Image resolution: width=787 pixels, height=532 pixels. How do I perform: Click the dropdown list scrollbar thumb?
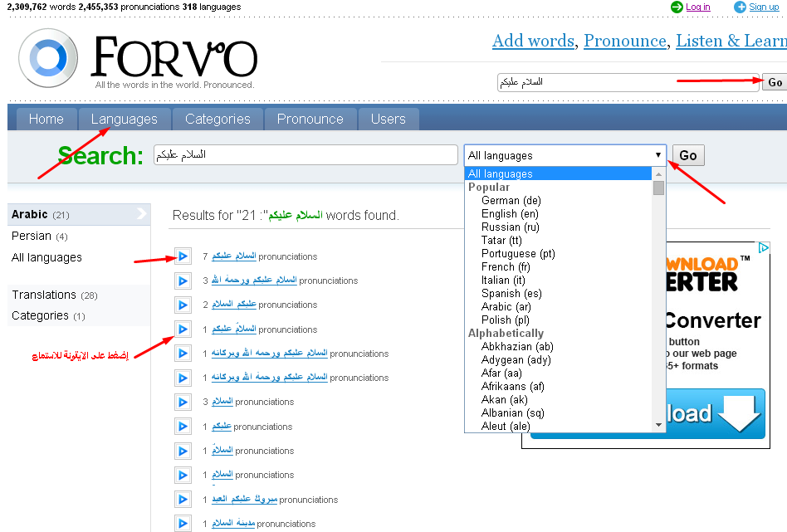(658, 188)
